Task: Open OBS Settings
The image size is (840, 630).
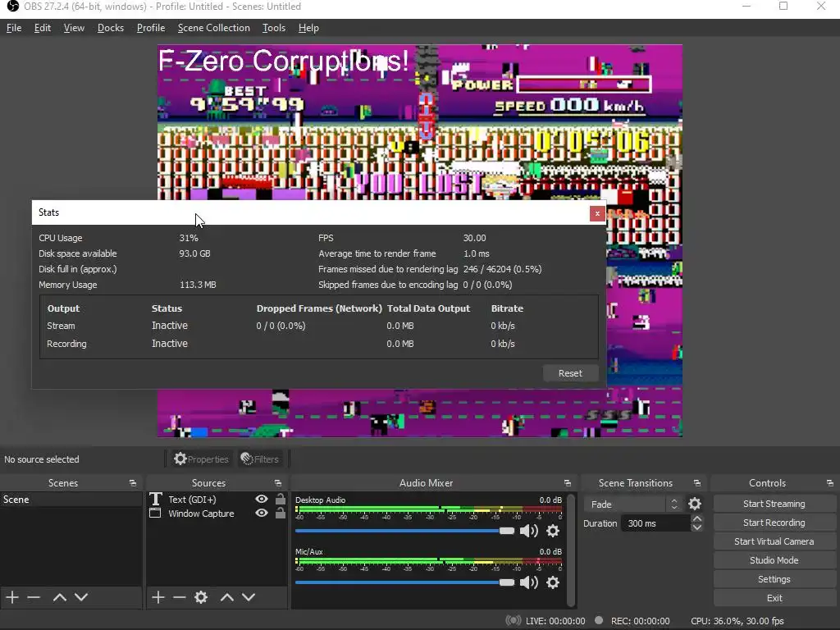Action: point(774,579)
